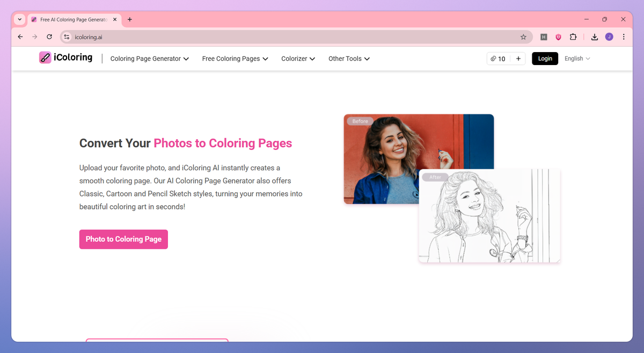
Task: Open site information icon in address bar
Action: click(67, 37)
